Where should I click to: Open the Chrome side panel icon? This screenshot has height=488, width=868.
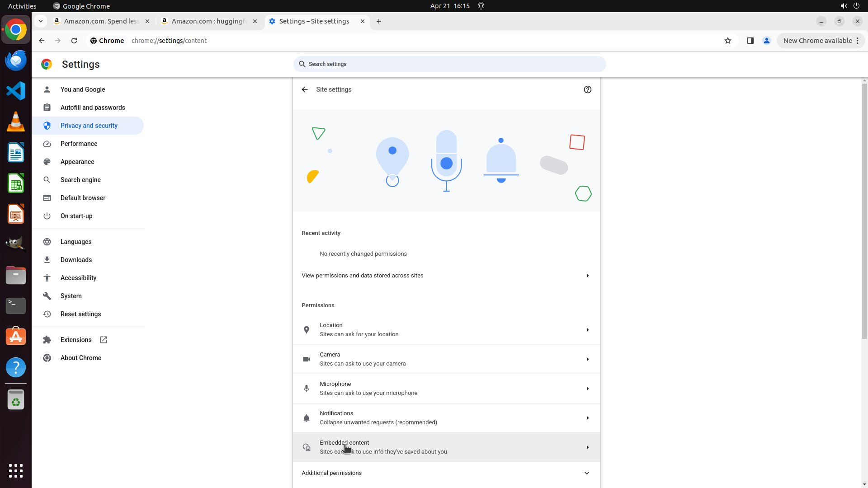point(750,41)
